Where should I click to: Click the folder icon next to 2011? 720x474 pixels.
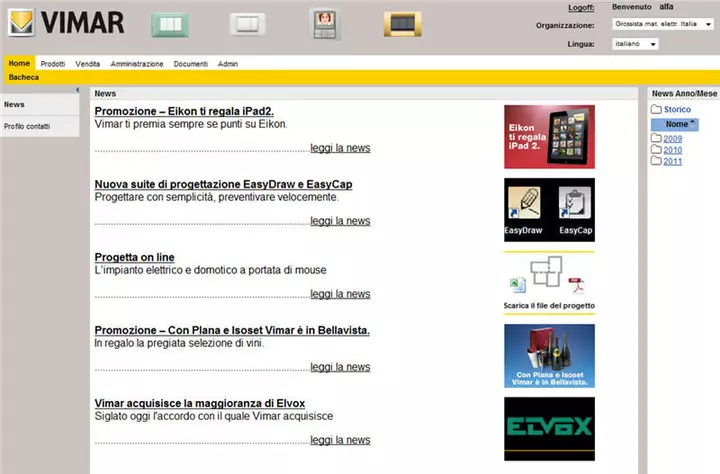tap(656, 161)
